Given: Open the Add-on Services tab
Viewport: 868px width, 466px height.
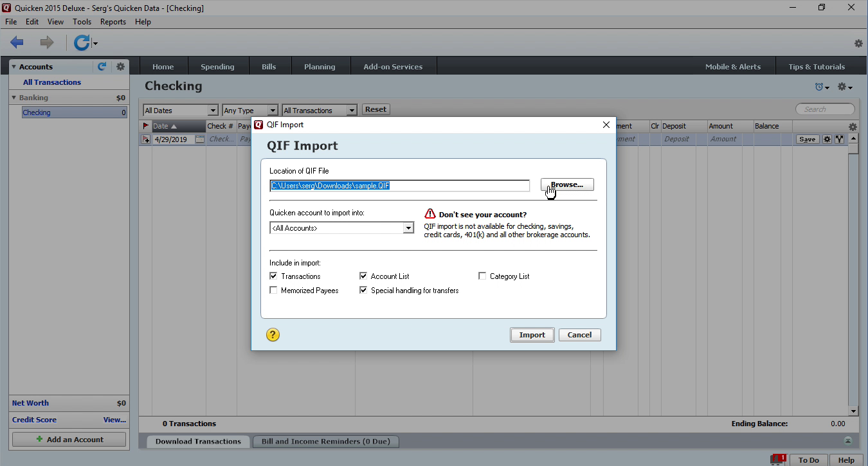Looking at the screenshot, I should tap(393, 66).
